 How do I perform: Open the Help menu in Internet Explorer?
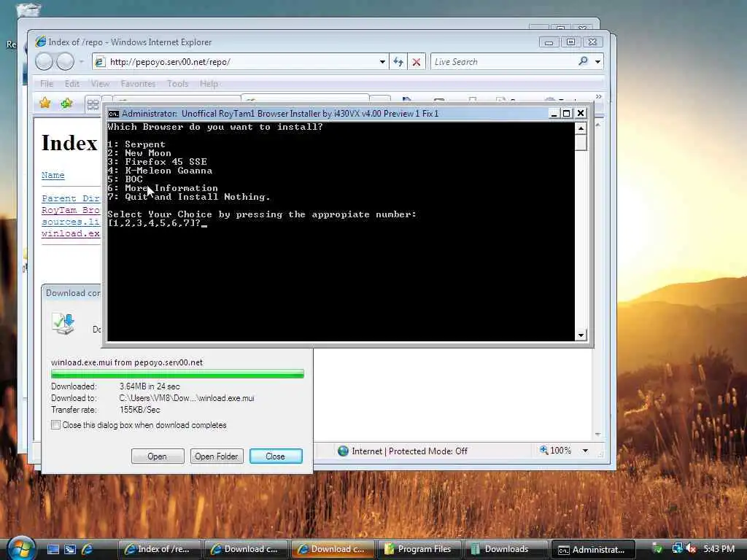click(209, 84)
